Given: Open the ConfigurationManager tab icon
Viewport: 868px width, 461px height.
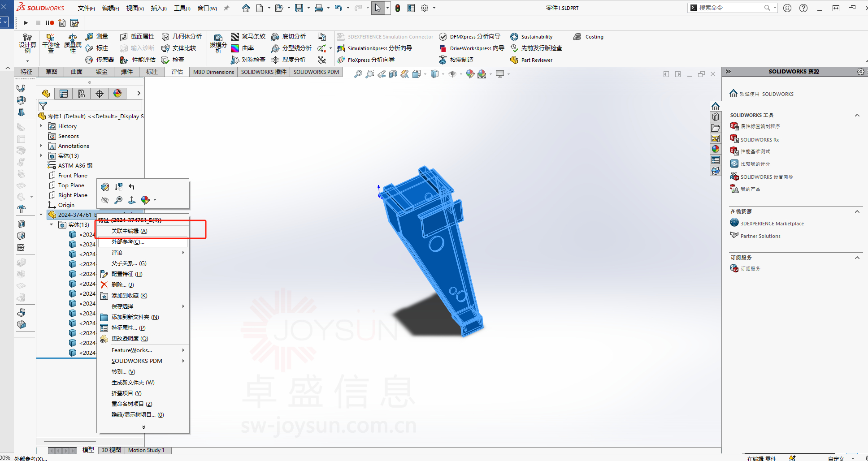Looking at the screenshot, I should 82,94.
